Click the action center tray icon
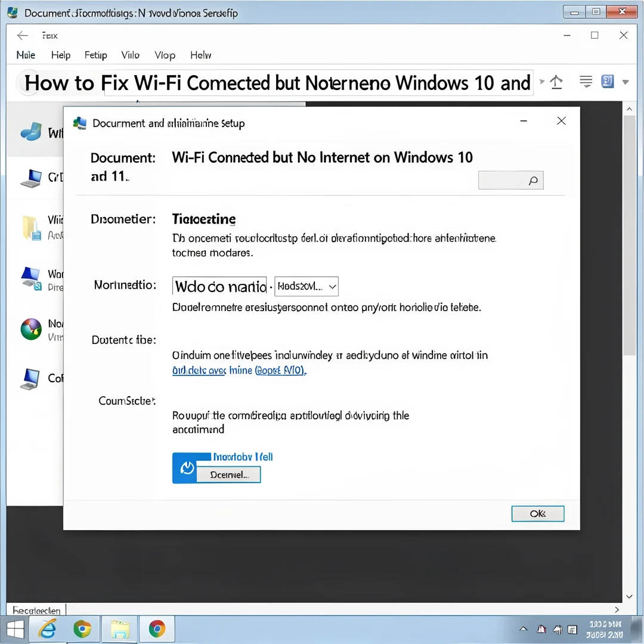Viewport: 644px width, 644px height. [x=572, y=629]
